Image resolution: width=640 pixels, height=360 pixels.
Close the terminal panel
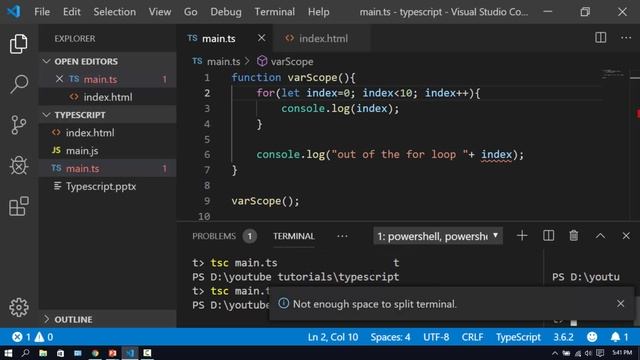point(626,236)
